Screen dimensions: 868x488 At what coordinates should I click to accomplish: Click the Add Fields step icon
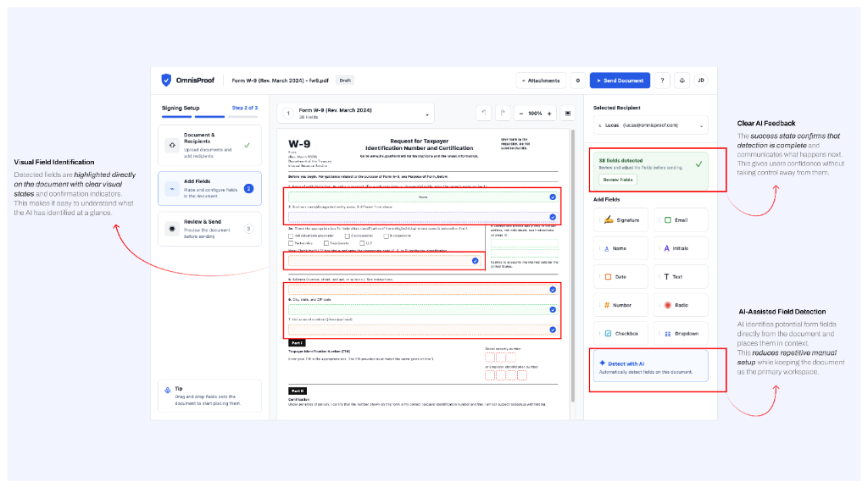pyautogui.click(x=172, y=189)
